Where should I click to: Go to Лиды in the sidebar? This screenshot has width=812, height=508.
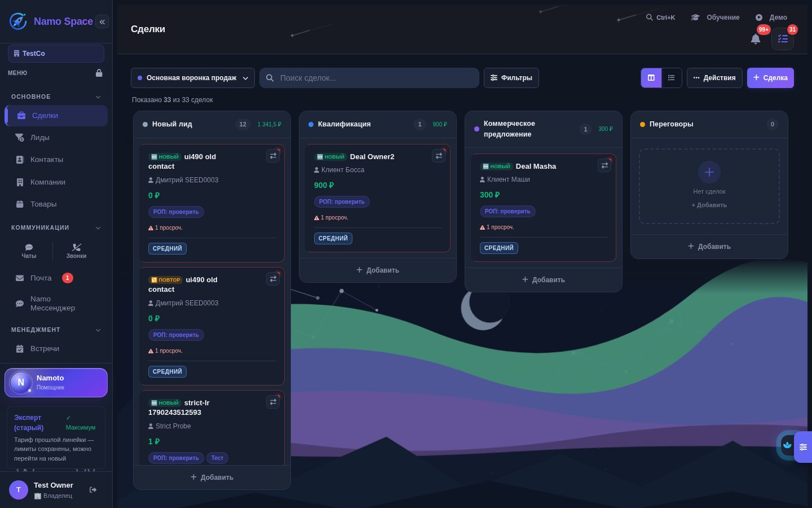[x=56, y=138]
